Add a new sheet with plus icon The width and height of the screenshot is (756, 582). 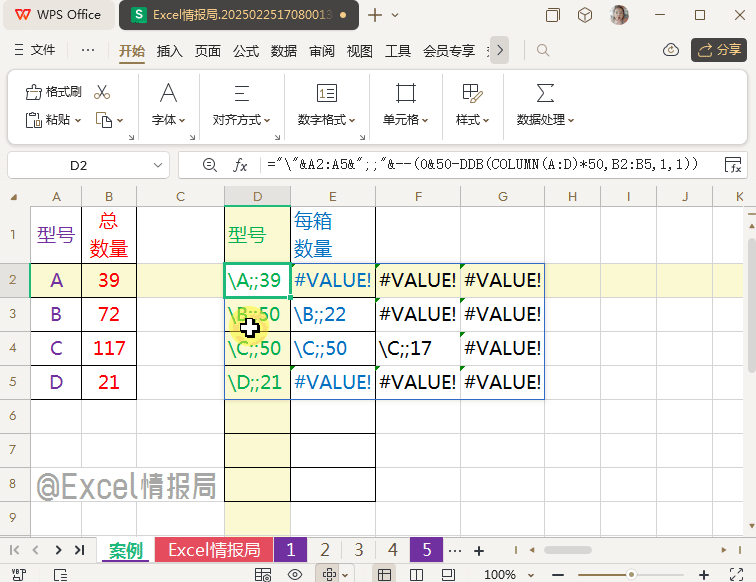[x=479, y=550]
